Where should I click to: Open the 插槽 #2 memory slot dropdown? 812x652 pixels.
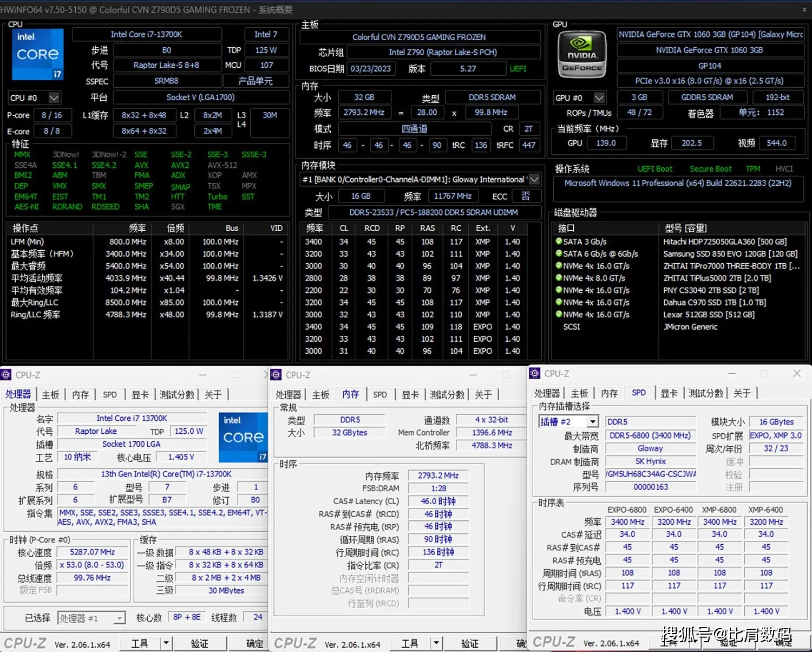click(x=593, y=422)
